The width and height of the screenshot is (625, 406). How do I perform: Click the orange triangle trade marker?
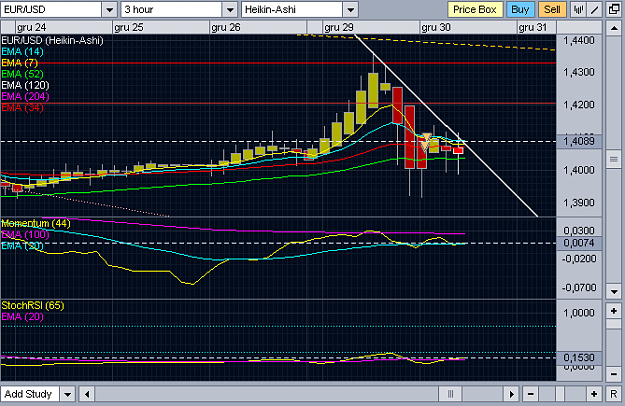coord(426,142)
